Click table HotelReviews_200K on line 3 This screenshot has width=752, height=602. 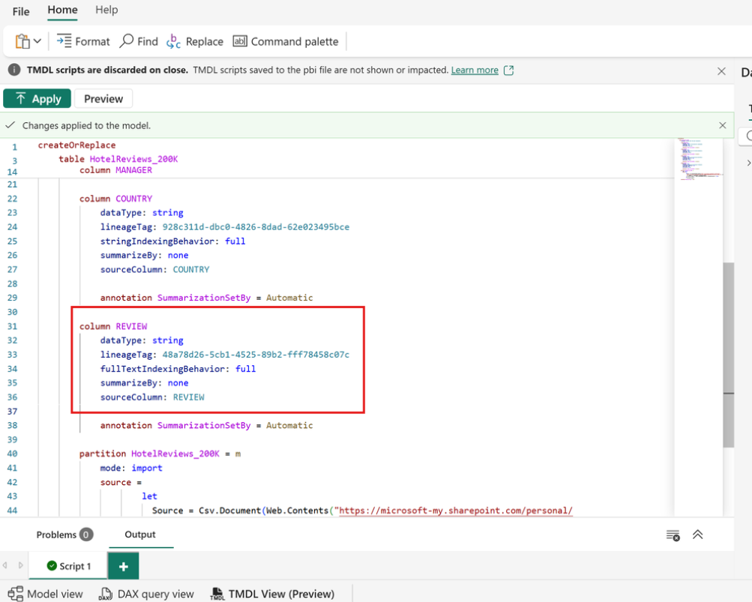(118, 159)
